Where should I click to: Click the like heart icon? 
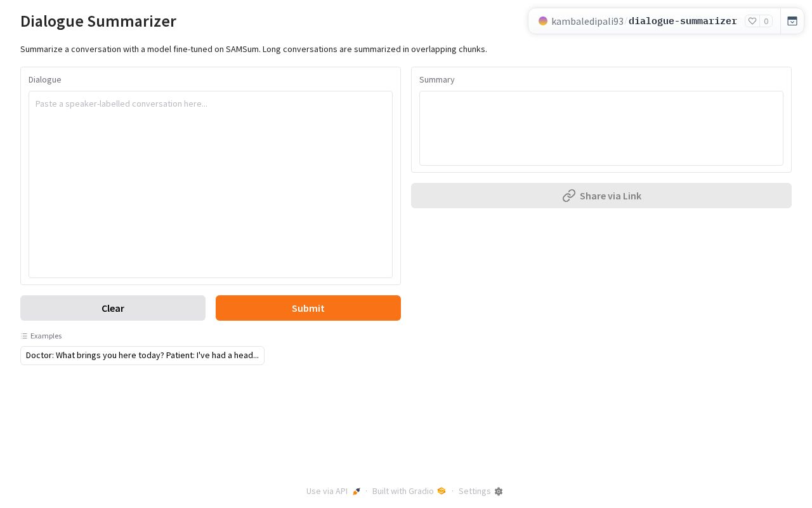[x=752, y=21]
